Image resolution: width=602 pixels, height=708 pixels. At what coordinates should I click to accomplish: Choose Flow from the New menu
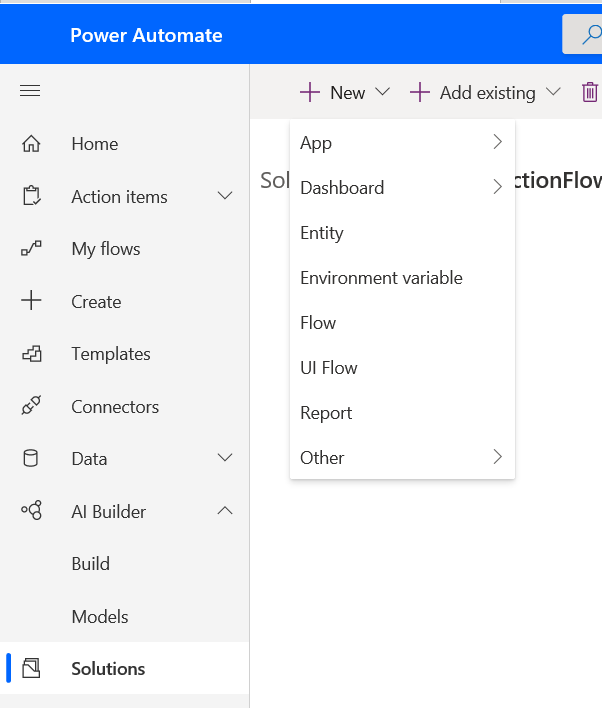point(402,322)
